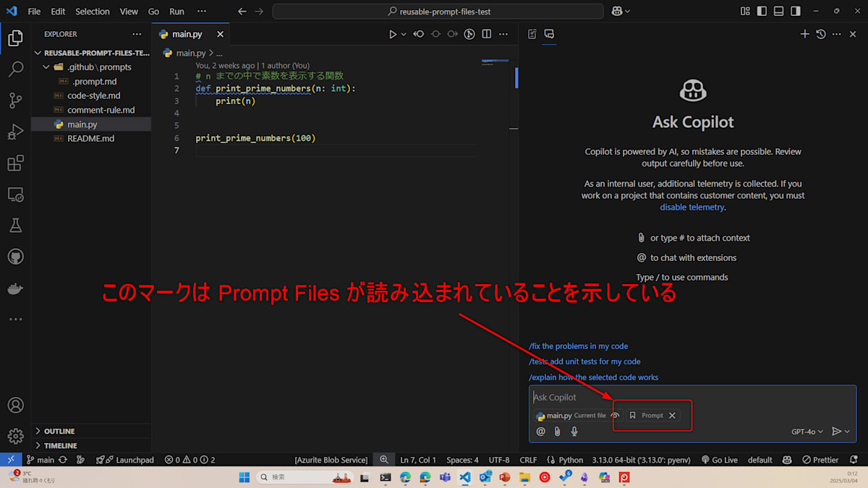
Task: Click the reusable-prompt-files-test command center search
Action: [438, 12]
